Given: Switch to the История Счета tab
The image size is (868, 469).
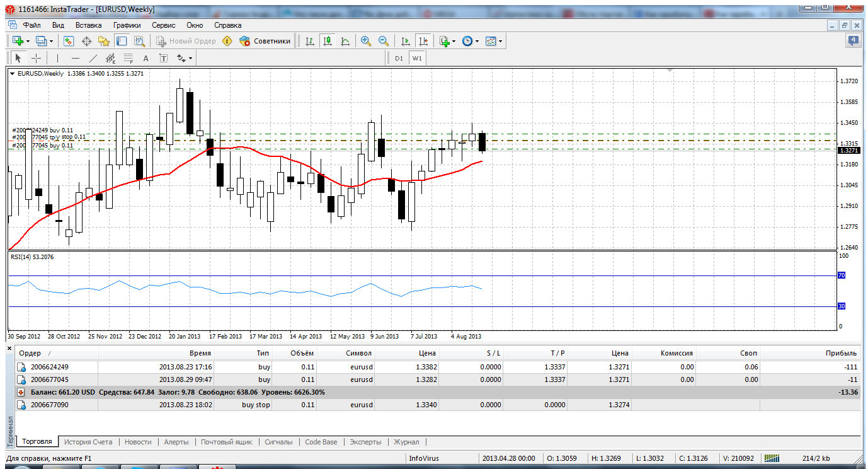Looking at the screenshot, I should point(88,442).
